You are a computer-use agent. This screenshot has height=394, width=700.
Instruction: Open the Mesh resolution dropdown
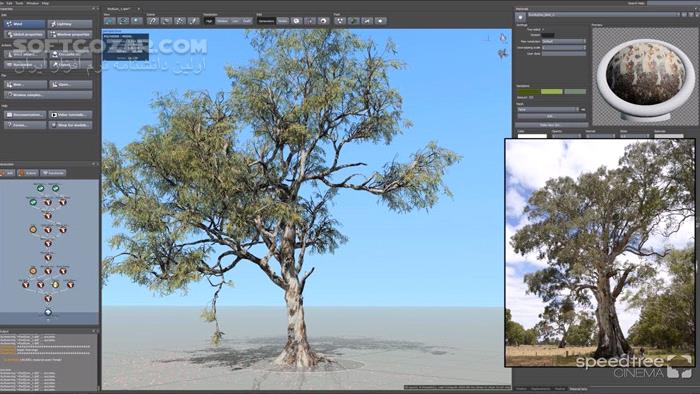[x=564, y=41]
